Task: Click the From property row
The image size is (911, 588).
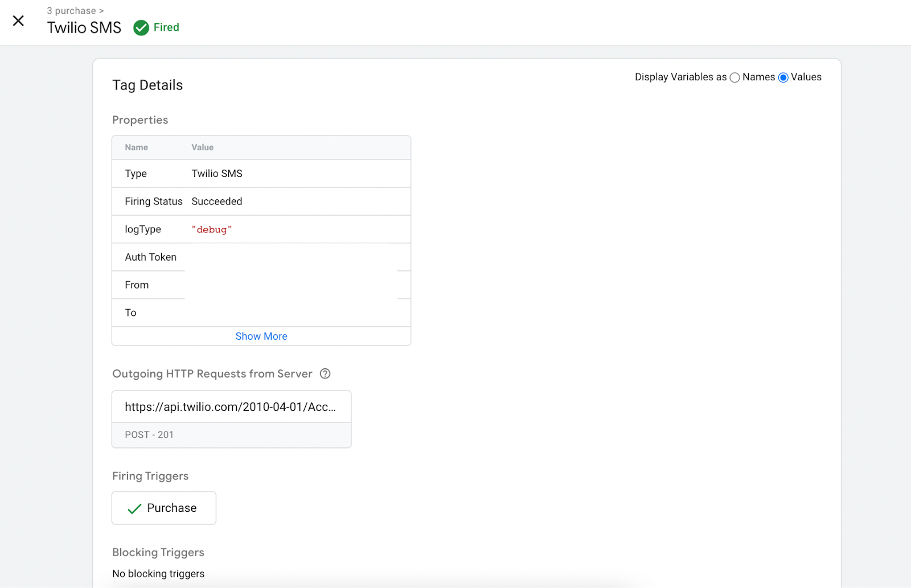Action: [261, 285]
